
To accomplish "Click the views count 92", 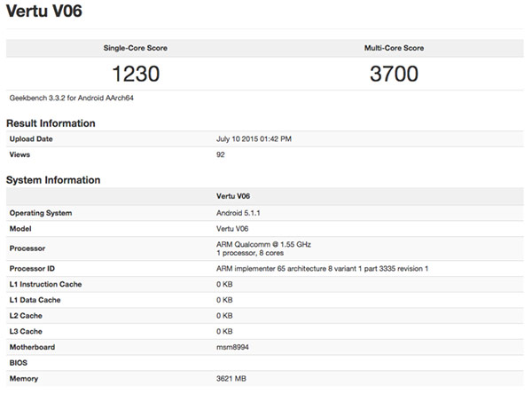I will click(x=221, y=154).
